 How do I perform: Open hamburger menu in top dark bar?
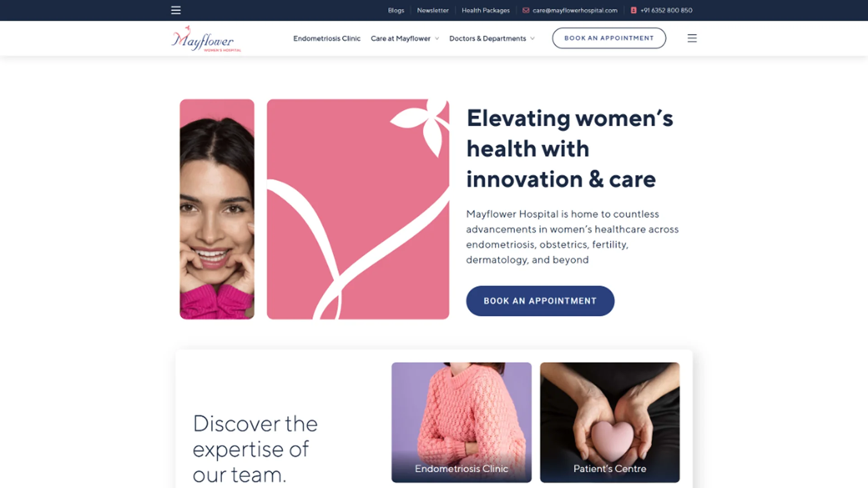pyautogui.click(x=176, y=10)
